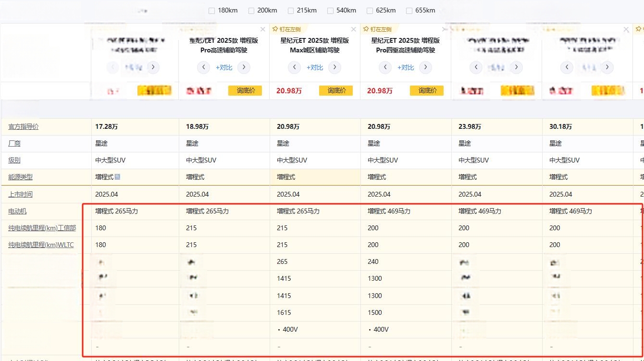This screenshot has height=361, width=644.
Task: Click previous-model arrow under 增程版 Pro高速辅助驾驶
Action: pyautogui.click(x=203, y=67)
